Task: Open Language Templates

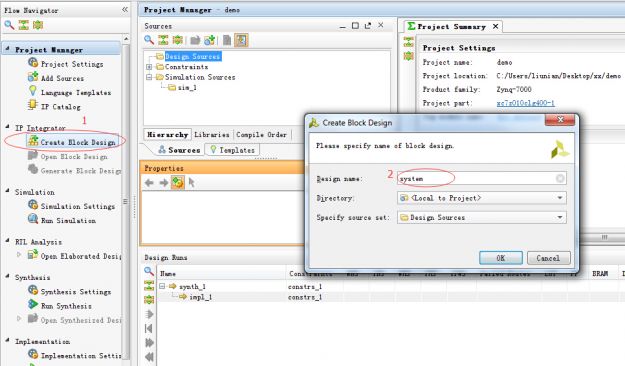Action: (76, 92)
